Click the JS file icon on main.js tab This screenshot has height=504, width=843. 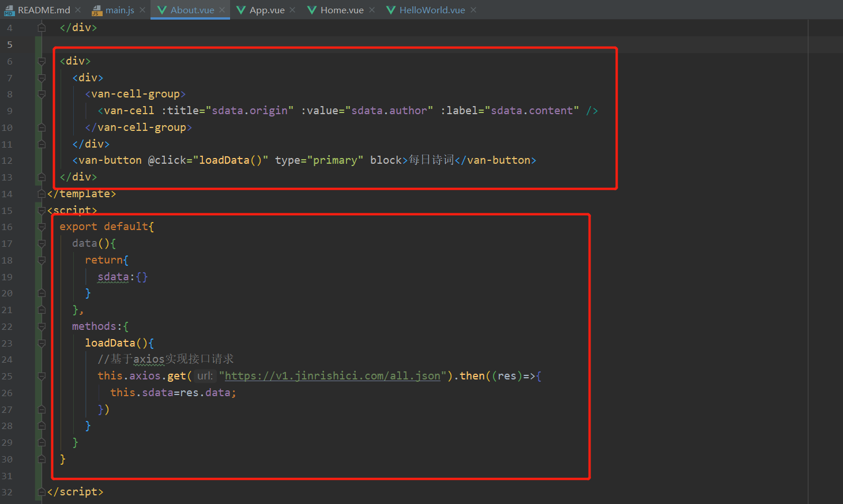tap(96, 10)
